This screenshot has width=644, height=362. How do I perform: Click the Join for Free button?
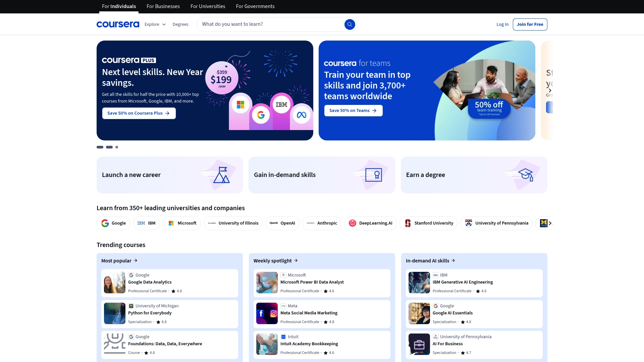[x=530, y=24]
